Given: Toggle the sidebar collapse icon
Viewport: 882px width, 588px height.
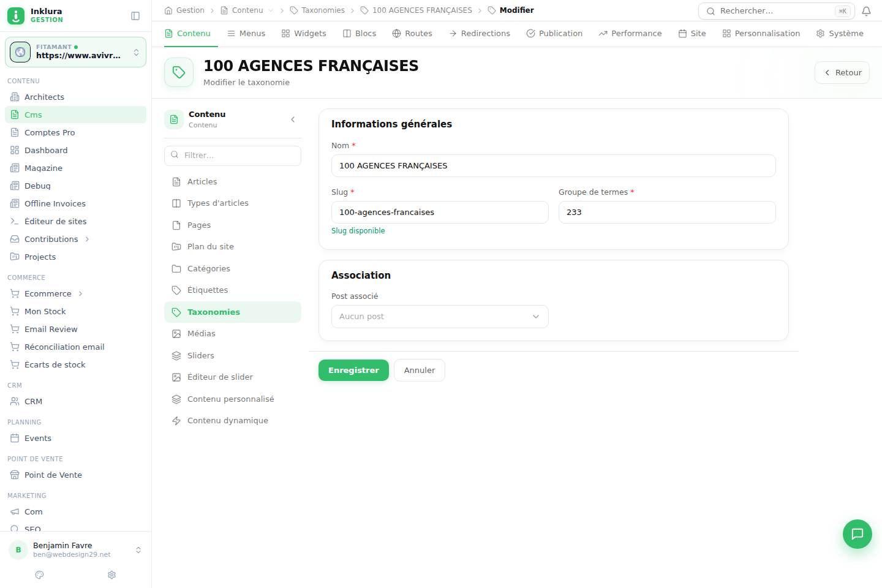Looking at the screenshot, I should point(135,16).
